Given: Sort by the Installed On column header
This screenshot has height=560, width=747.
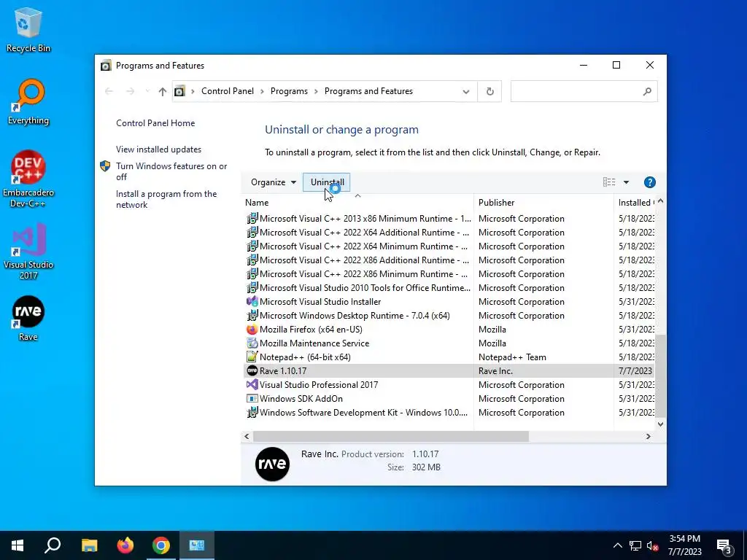Looking at the screenshot, I should point(635,203).
